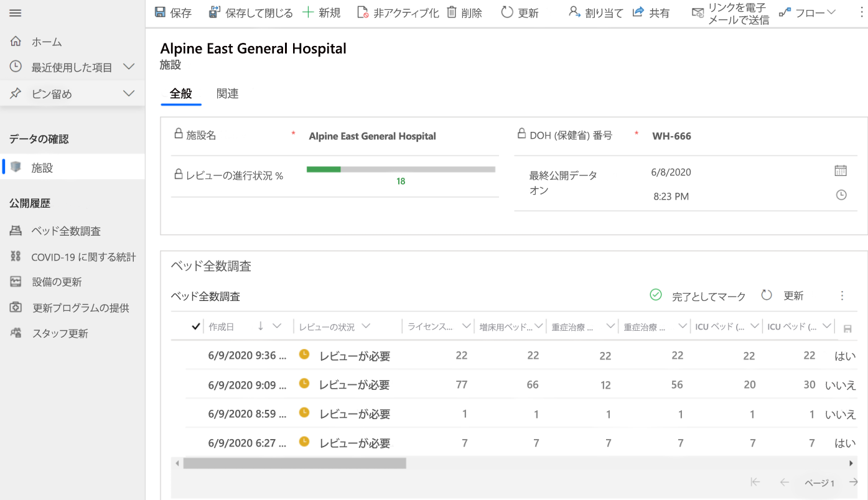Open ライセンス column dropdown
868x500 pixels.
pyautogui.click(x=467, y=326)
